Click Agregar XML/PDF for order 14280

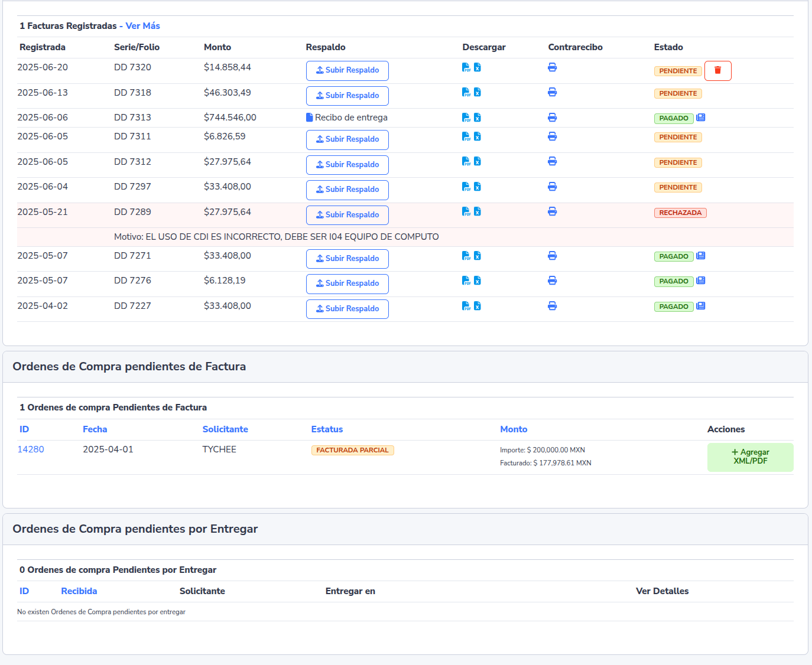pos(750,457)
